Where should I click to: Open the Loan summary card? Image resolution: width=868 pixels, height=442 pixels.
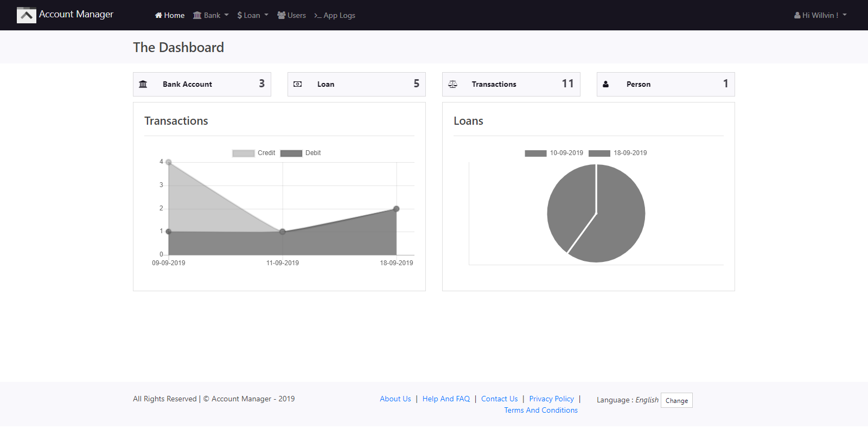(x=356, y=84)
